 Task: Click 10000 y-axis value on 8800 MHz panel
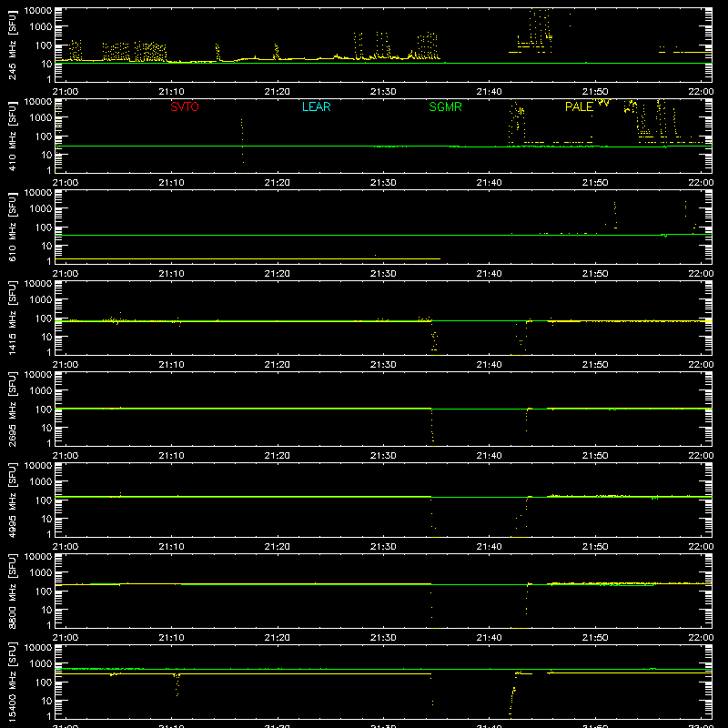pyautogui.click(x=38, y=557)
